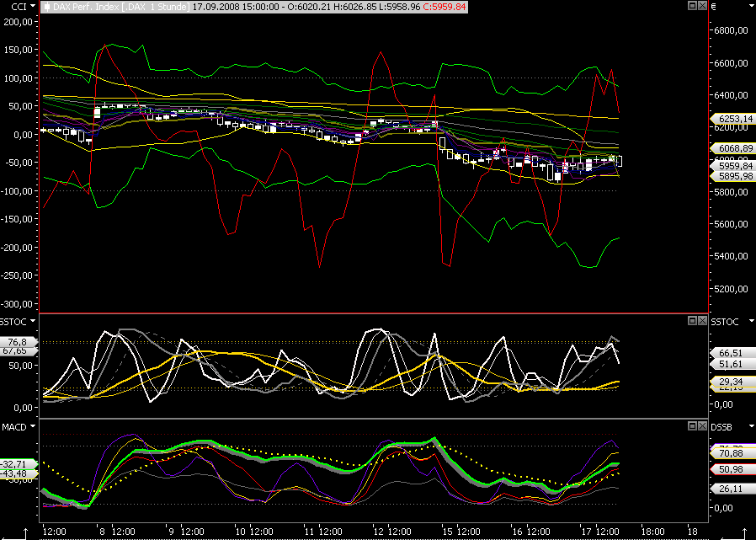756x540 pixels.
Task: Close the MACD indicator pane
Action: [x=702, y=426]
